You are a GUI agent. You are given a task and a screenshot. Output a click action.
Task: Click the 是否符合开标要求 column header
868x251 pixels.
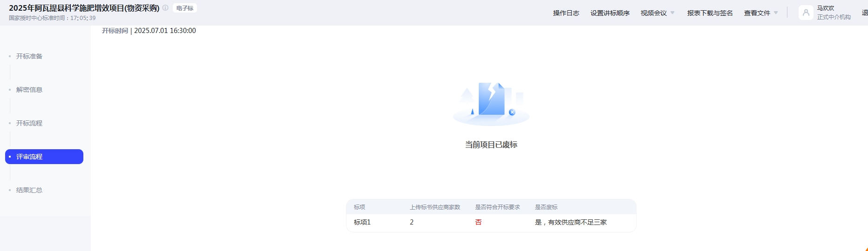point(497,207)
